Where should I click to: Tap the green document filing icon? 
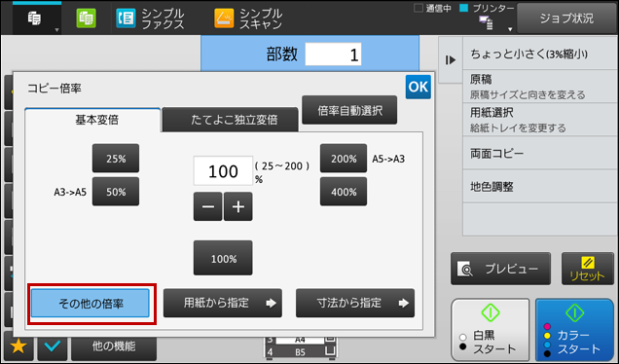coord(86,18)
